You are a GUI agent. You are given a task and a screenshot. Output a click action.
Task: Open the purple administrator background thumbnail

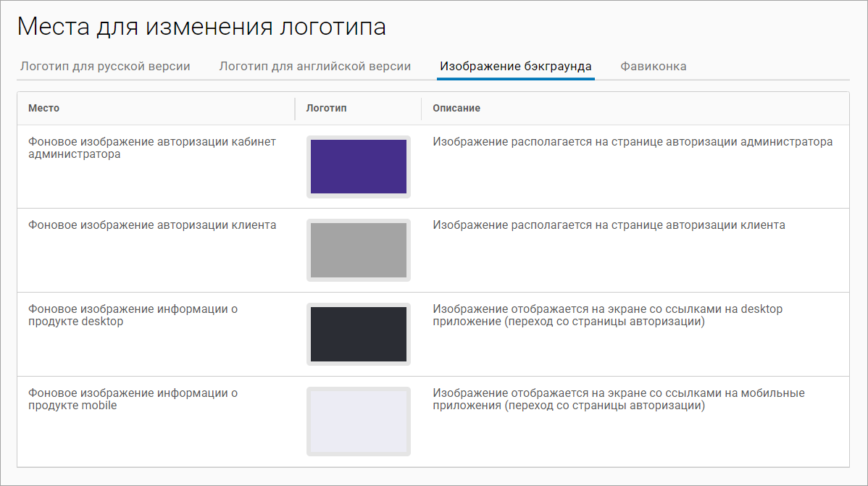358,167
